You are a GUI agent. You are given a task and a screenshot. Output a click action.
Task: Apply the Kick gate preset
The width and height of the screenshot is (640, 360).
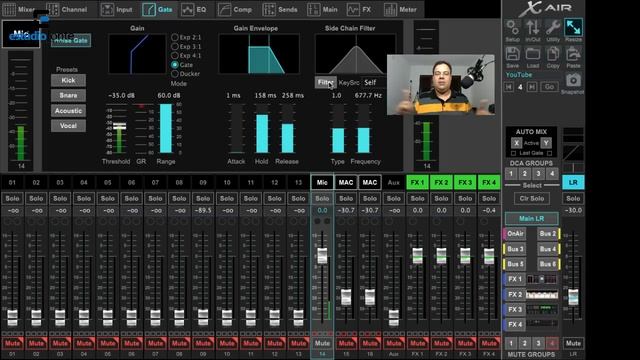68,80
